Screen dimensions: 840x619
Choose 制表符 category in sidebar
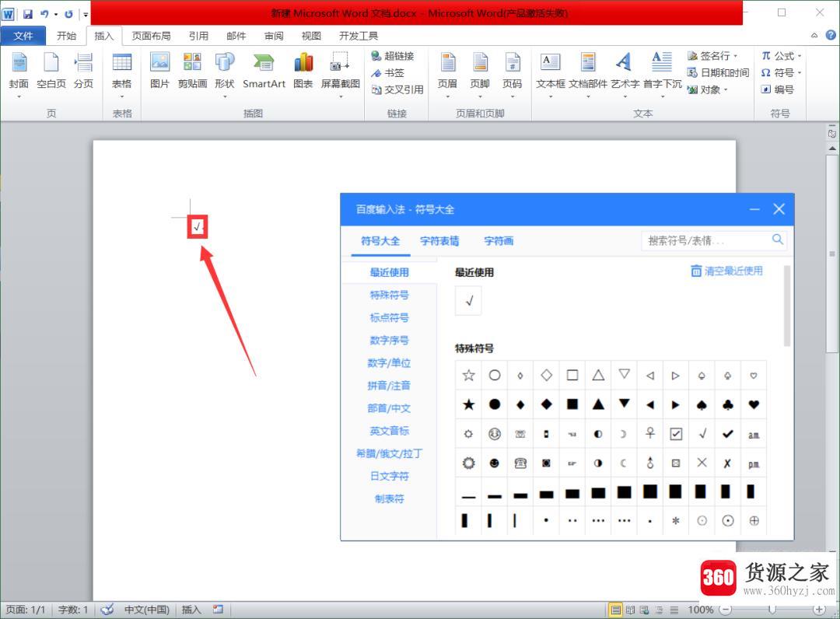click(390, 498)
